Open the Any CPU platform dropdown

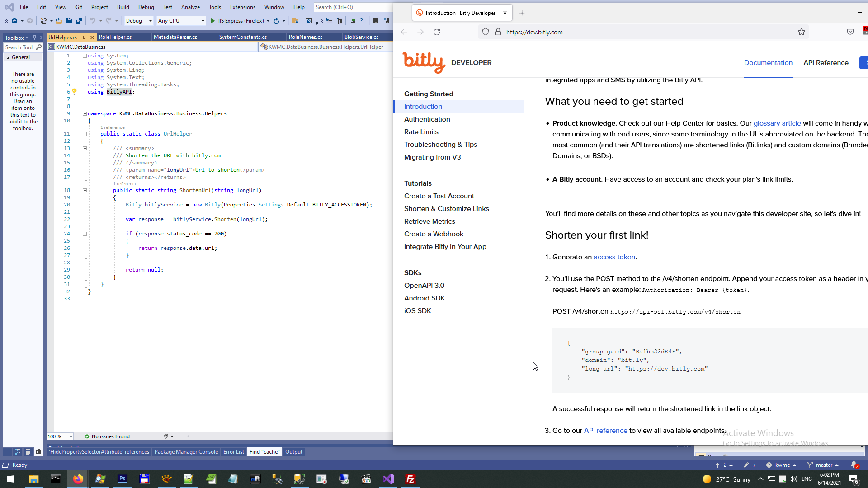[202, 21]
